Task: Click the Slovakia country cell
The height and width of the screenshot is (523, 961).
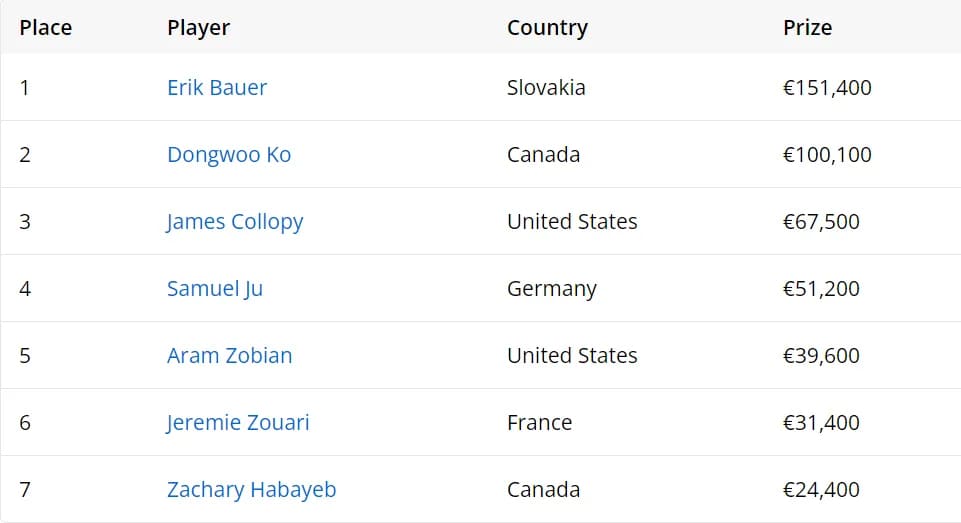Action: pos(546,88)
